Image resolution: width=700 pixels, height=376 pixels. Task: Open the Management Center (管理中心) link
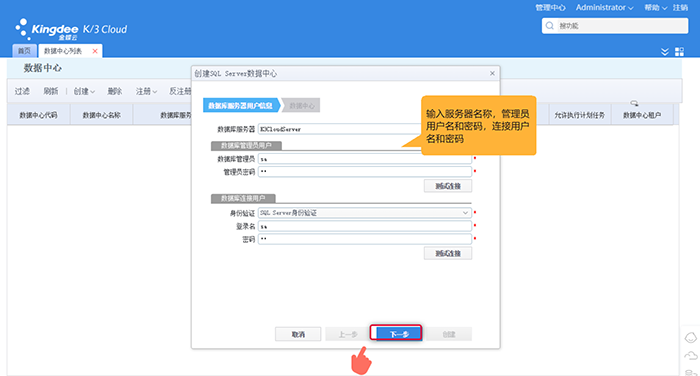pos(550,8)
